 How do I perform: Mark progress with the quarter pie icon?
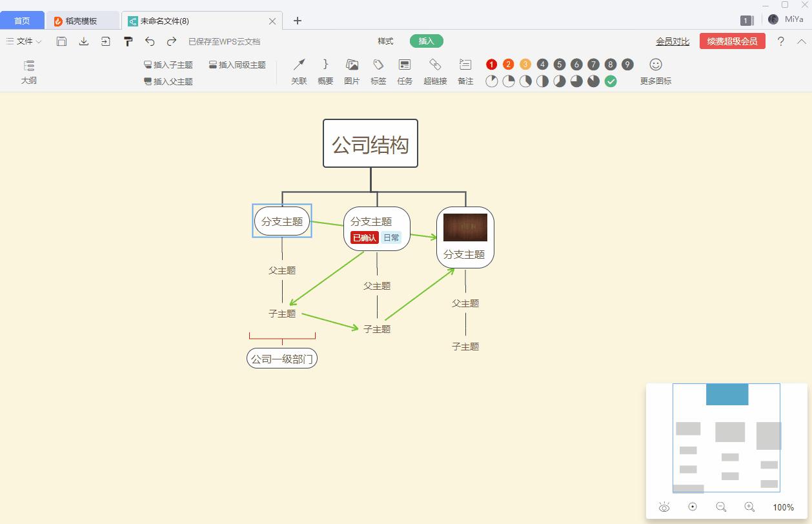pos(508,81)
